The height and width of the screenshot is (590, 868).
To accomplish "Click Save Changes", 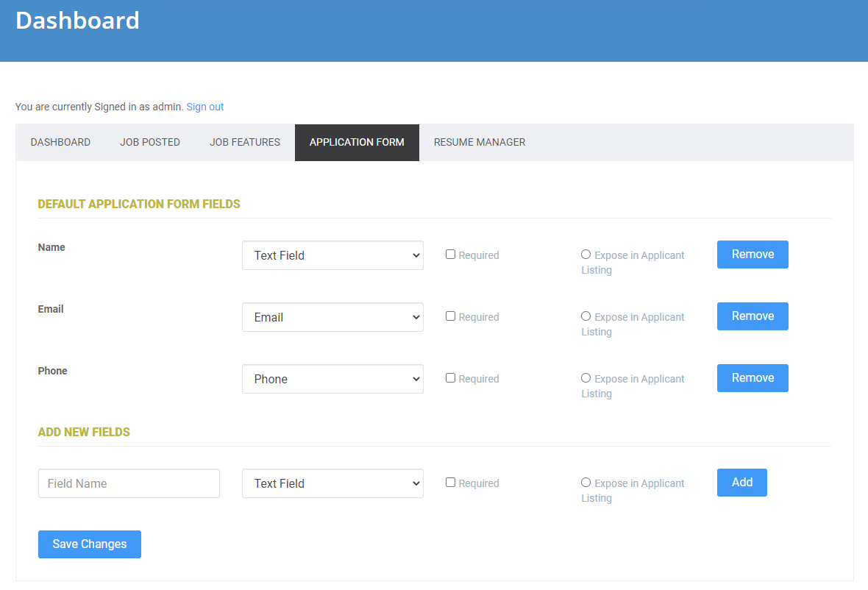I will click(x=89, y=544).
